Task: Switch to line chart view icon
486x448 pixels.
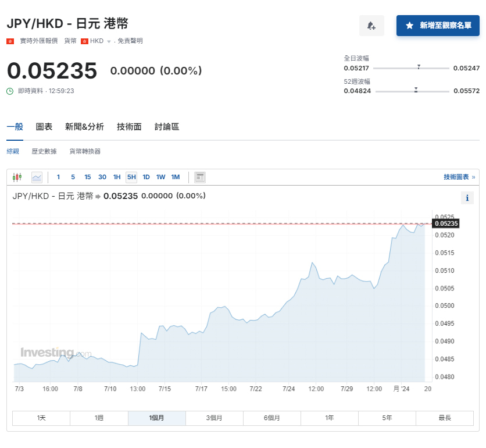Action: pos(37,177)
